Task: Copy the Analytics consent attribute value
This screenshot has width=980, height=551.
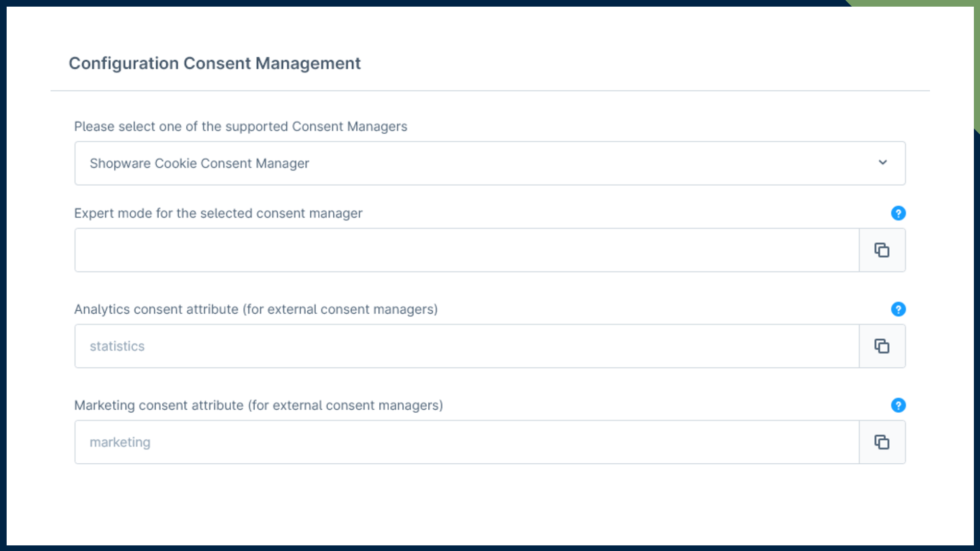Action: (x=882, y=346)
